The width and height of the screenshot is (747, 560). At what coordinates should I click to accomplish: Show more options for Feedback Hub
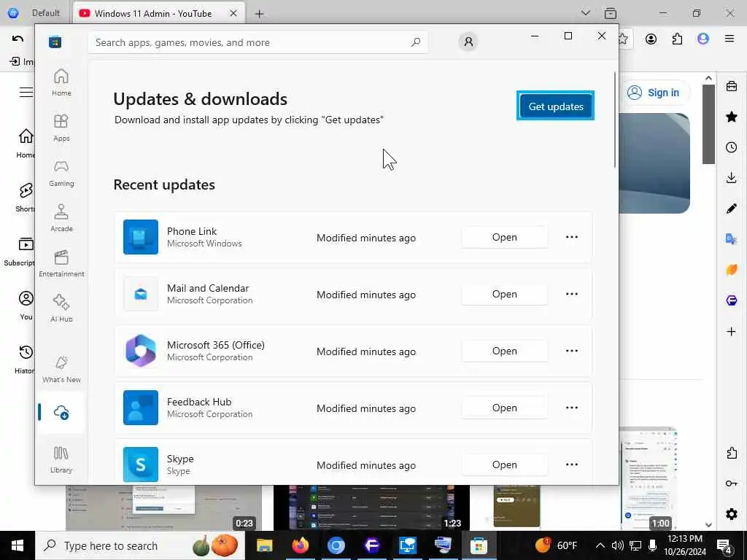point(572,408)
